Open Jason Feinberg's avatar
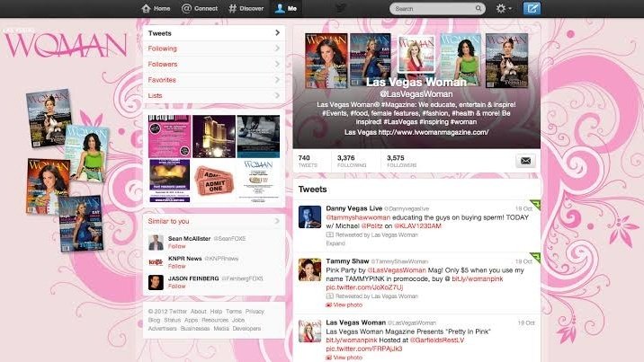Viewport: 644px width, 362px height. (156, 282)
